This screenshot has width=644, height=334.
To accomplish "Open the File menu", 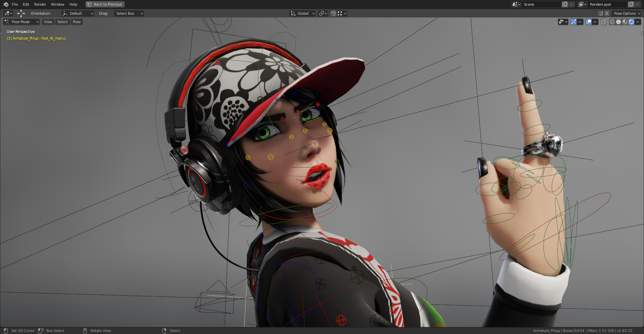I will point(15,4).
